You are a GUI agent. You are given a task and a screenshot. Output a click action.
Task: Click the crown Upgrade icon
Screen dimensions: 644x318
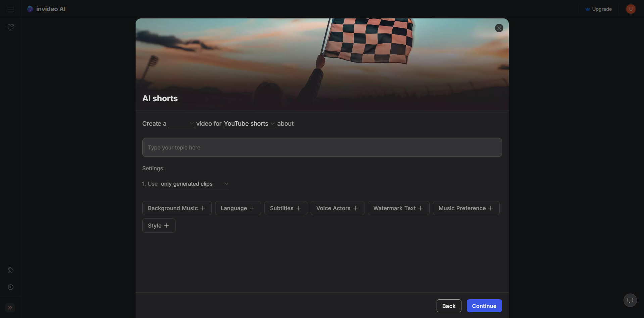coord(588,9)
